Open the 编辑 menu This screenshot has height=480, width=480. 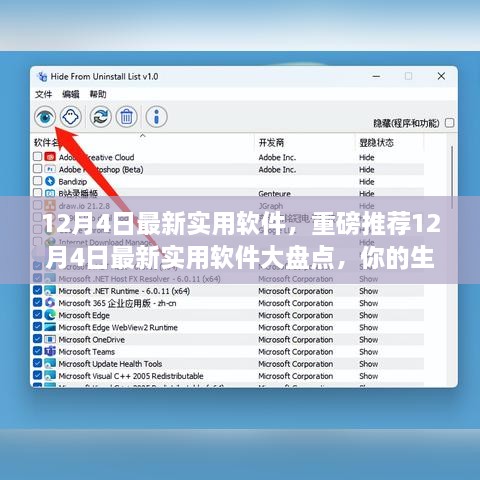(71, 94)
